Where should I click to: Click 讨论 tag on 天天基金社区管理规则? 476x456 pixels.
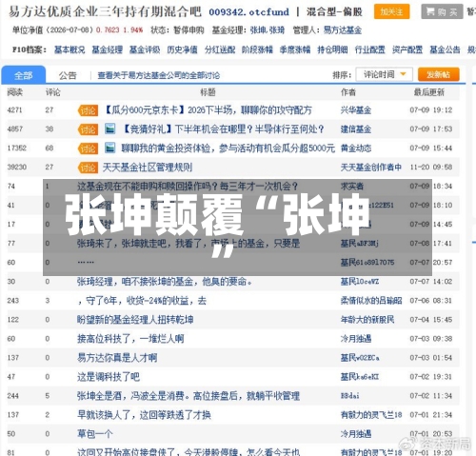pyautogui.click(x=88, y=168)
